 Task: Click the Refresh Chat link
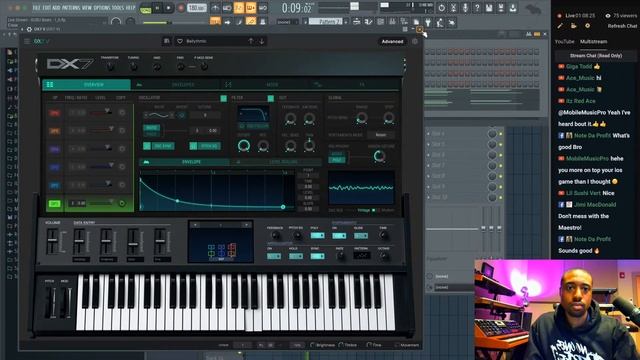pos(622,26)
